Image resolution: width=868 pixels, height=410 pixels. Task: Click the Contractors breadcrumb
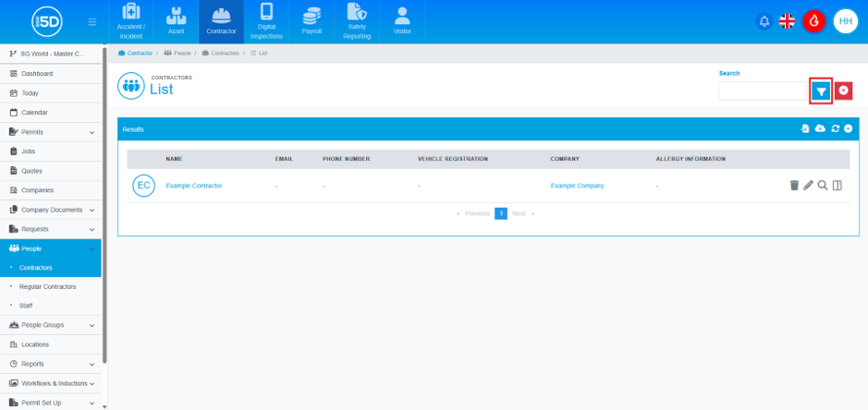(220, 54)
